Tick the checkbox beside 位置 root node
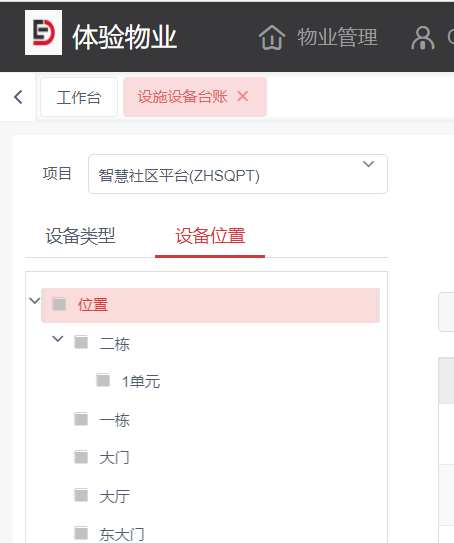This screenshot has height=543, width=454. pyautogui.click(x=59, y=304)
